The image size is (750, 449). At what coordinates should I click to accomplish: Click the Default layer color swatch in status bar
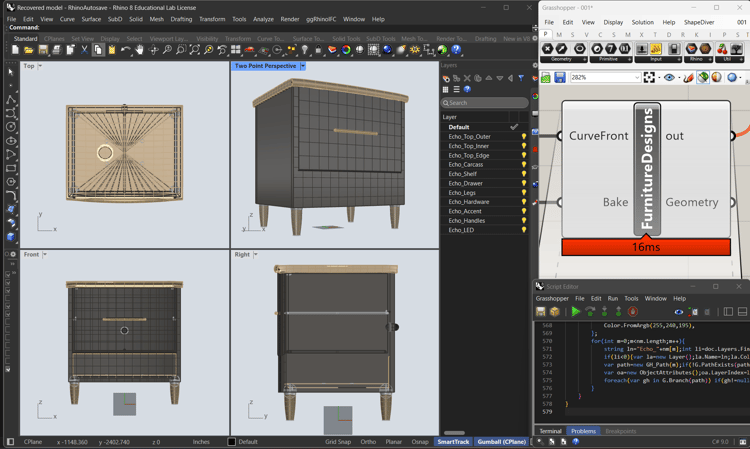coord(232,442)
